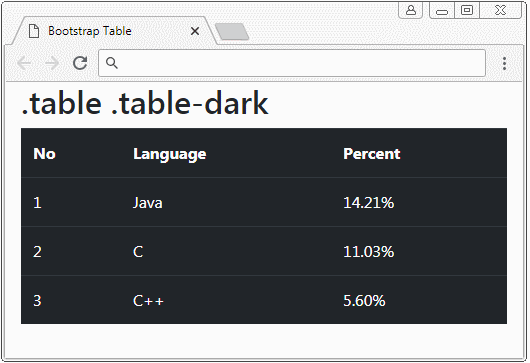The height and width of the screenshot is (363, 530).
Task: Click the Language column header
Action: point(170,154)
